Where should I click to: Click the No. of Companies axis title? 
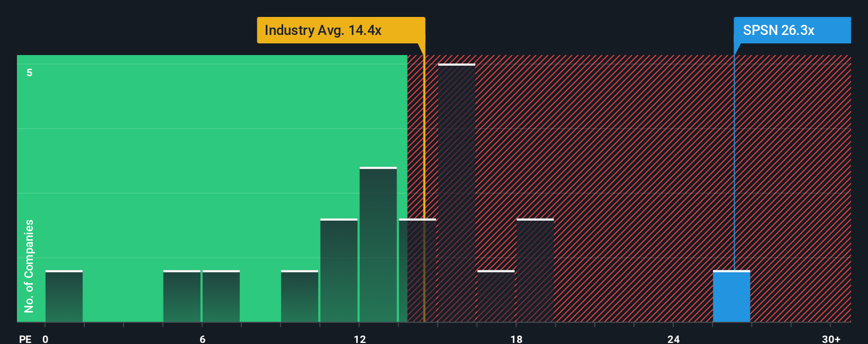pyautogui.click(x=29, y=266)
